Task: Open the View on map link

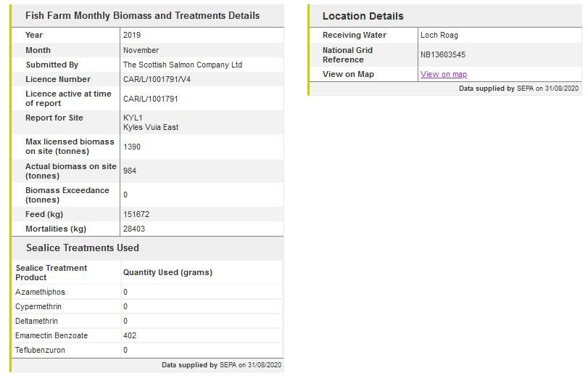Action: pos(443,74)
